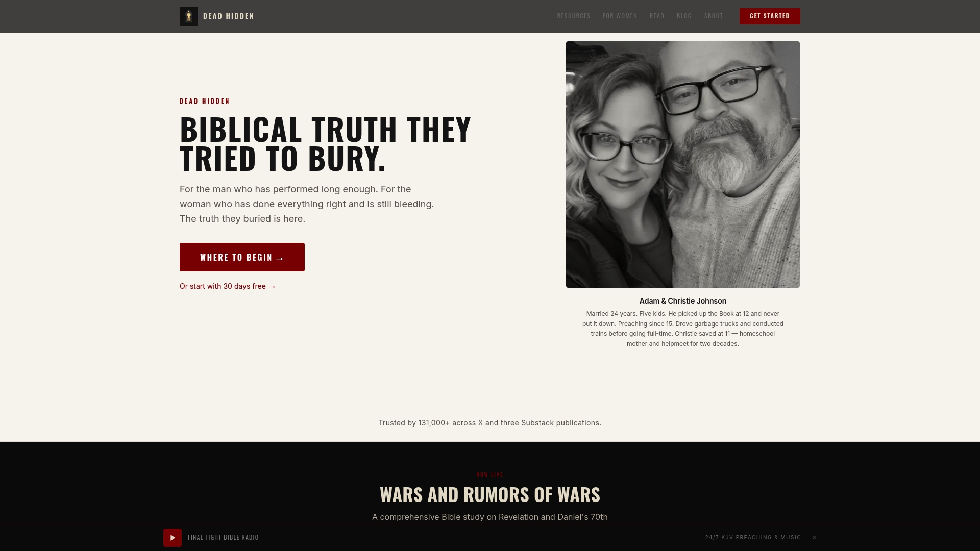980x551 pixels.
Task: Click the Adam & Christie Johnson name
Action: (x=683, y=301)
